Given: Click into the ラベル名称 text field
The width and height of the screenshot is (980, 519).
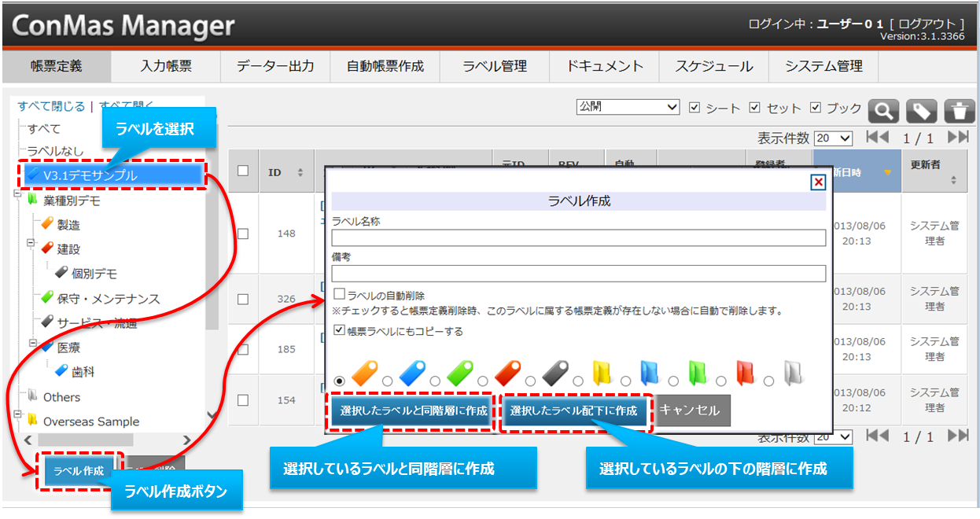Looking at the screenshot, I should point(578,237).
